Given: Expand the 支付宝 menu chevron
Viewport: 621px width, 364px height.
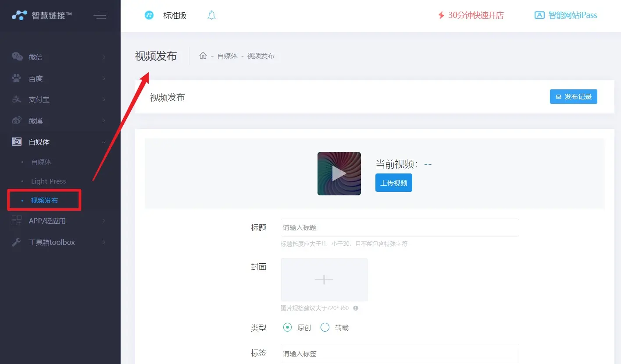Looking at the screenshot, I should pyautogui.click(x=104, y=99).
